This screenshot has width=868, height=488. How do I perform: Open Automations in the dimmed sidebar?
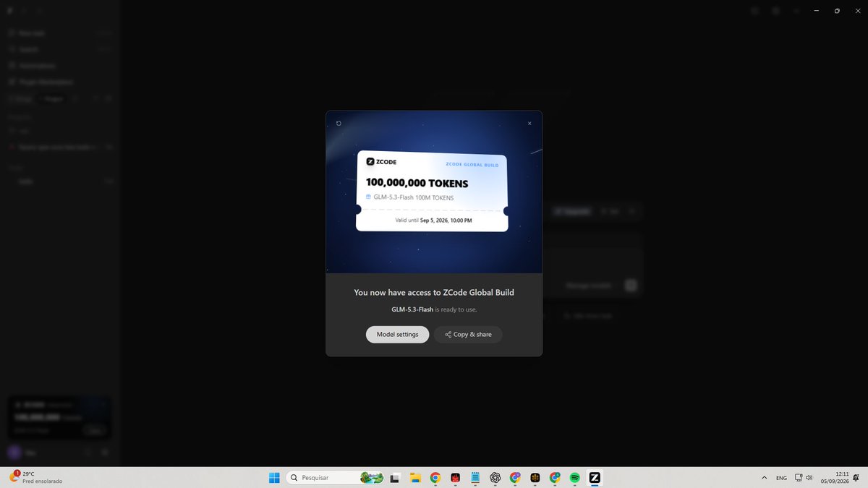coord(59,66)
